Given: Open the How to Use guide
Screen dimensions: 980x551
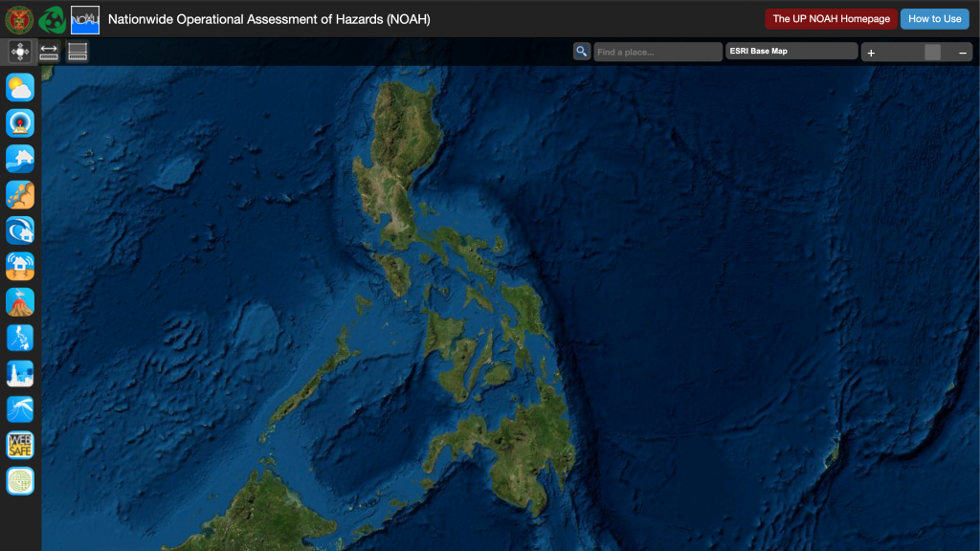Looking at the screenshot, I should coord(934,19).
